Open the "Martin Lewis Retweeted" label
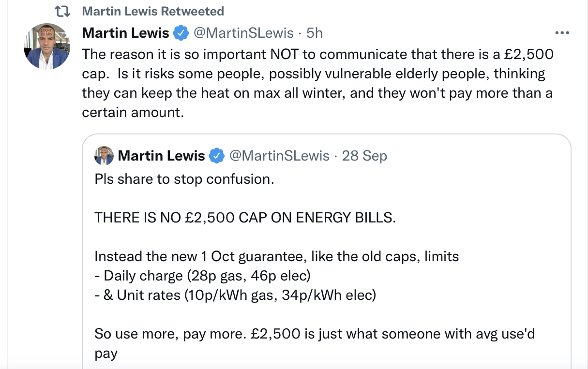This screenshot has width=588, height=369. [153, 11]
